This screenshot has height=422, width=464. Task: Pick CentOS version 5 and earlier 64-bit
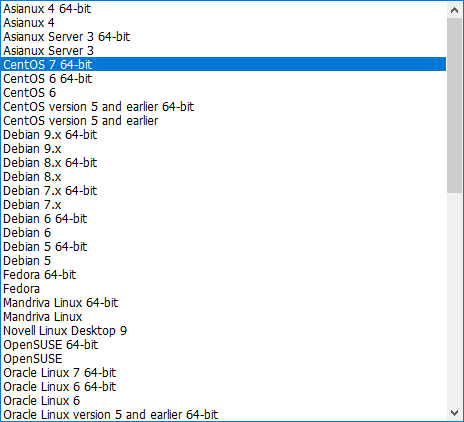[223, 107]
